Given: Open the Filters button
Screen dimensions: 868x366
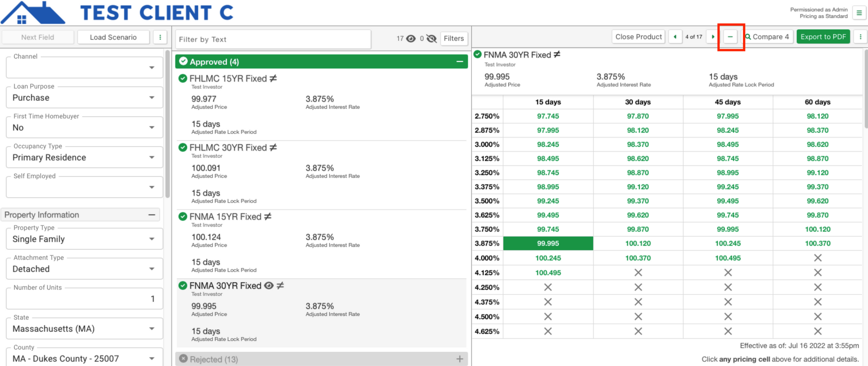Looking at the screenshot, I should [454, 39].
